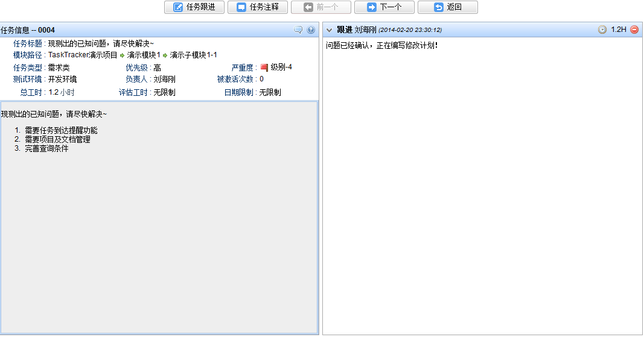
Task: Collapse the 跟进 刘海刚 entry chevron
Action: (329, 30)
